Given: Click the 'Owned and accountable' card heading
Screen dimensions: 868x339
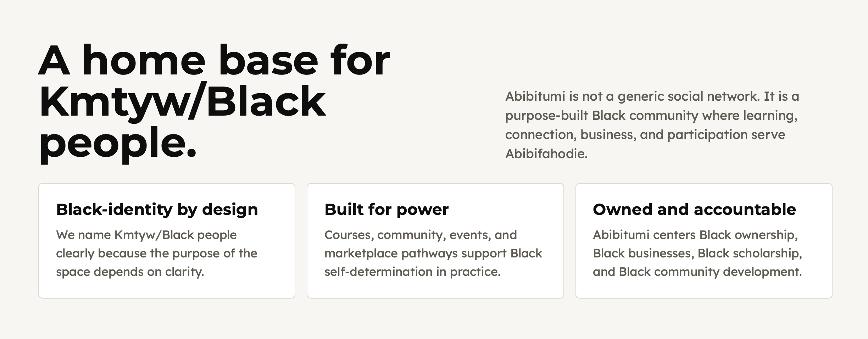Looking at the screenshot, I should coord(694,209).
